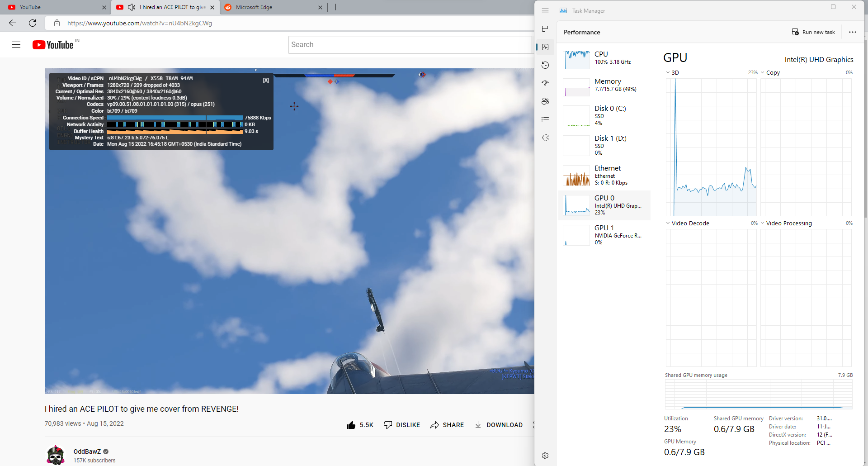Open Services page in Task Manager sidebar
868x466 pixels.
coord(545,138)
